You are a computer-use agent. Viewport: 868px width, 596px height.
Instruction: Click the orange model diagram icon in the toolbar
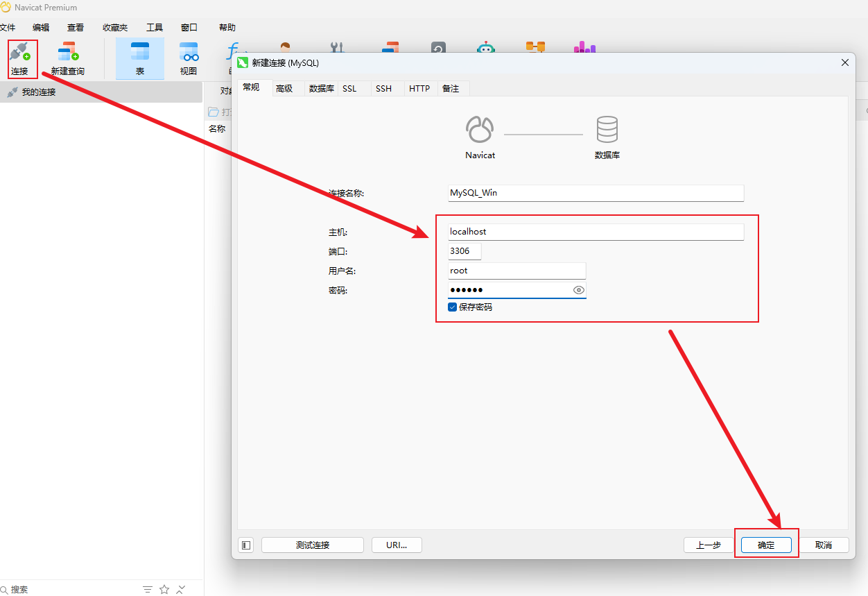click(535, 47)
